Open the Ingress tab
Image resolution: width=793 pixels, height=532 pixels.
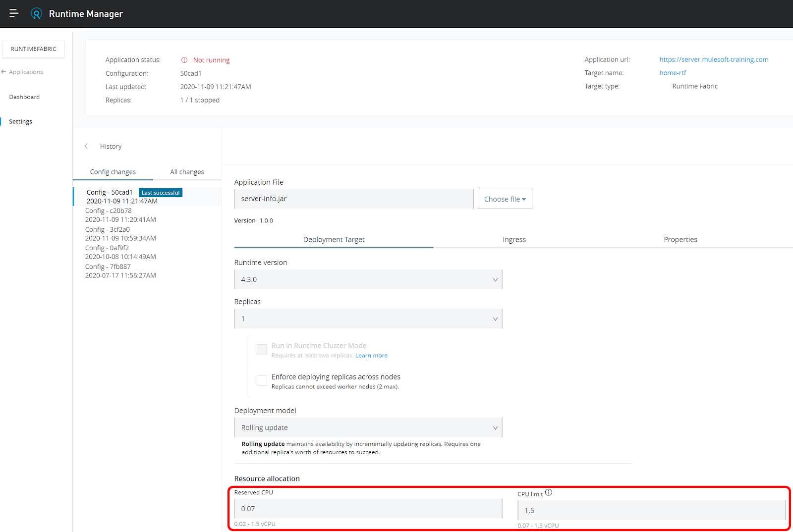pos(514,239)
